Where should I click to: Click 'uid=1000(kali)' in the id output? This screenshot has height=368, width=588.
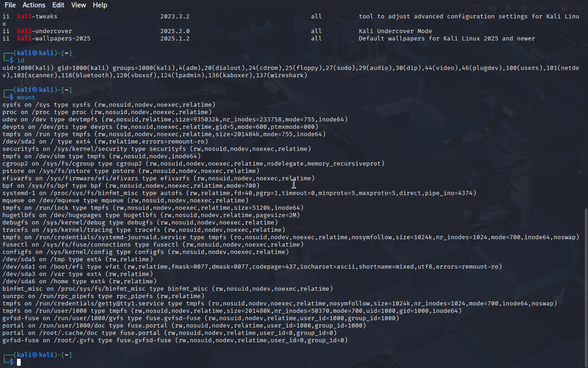(x=28, y=68)
